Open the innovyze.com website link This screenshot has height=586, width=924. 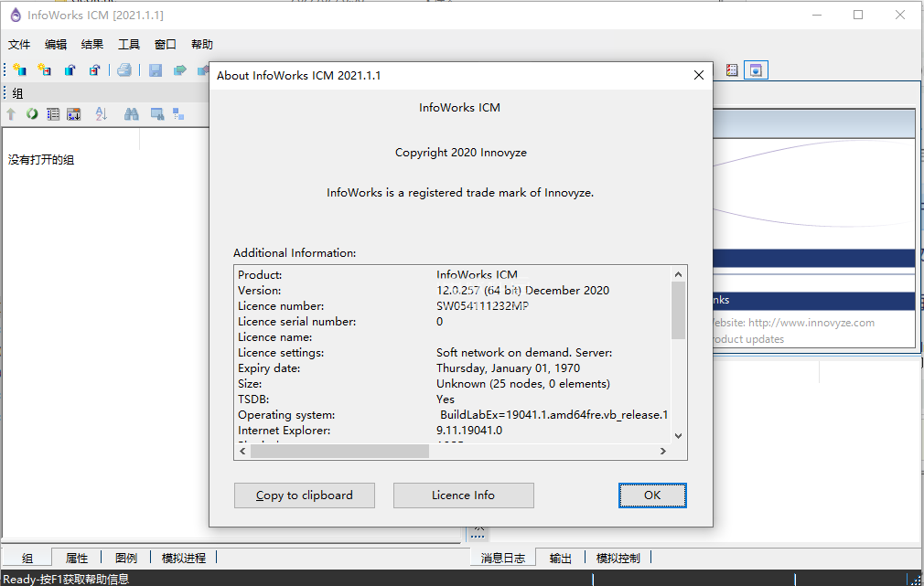click(811, 323)
